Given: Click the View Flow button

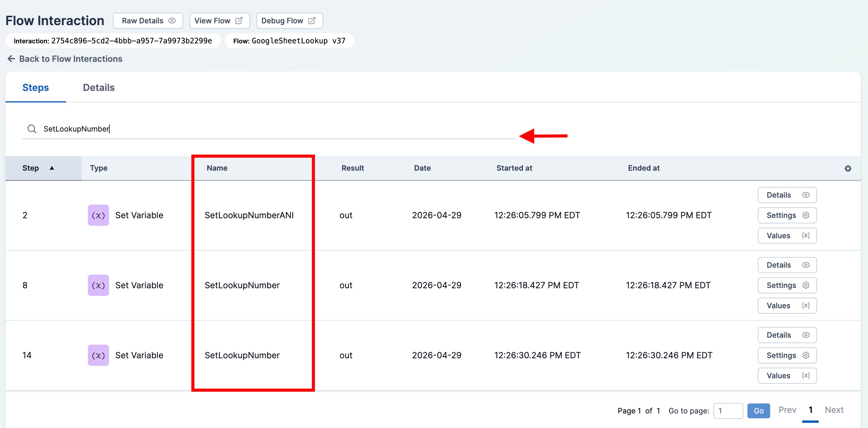Looking at the screenshot, I should tap(219, 21).
